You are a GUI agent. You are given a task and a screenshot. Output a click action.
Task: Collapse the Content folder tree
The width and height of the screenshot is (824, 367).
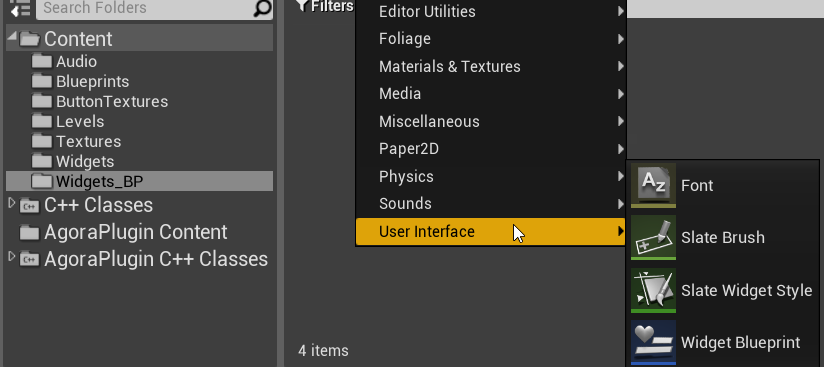tap(12, 38)
